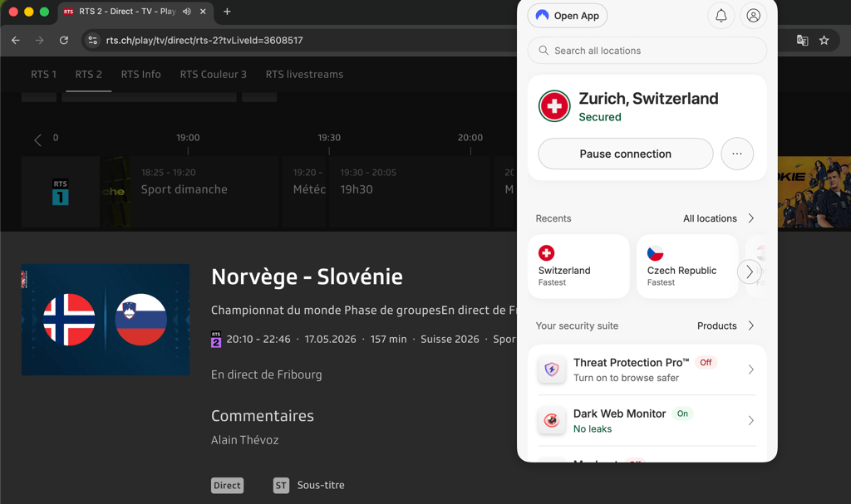Focus the Search all locations field
Image resolution: width=851 pixels, height=504 pixels.
[x=647, y=51]
